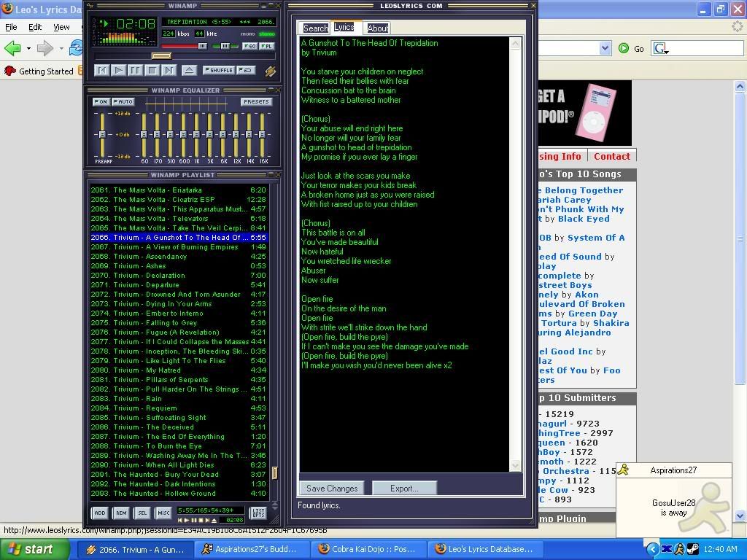Click the Winamp lightning bolt about icon
This screenshot has height=560, width=747.
point(270,71)
